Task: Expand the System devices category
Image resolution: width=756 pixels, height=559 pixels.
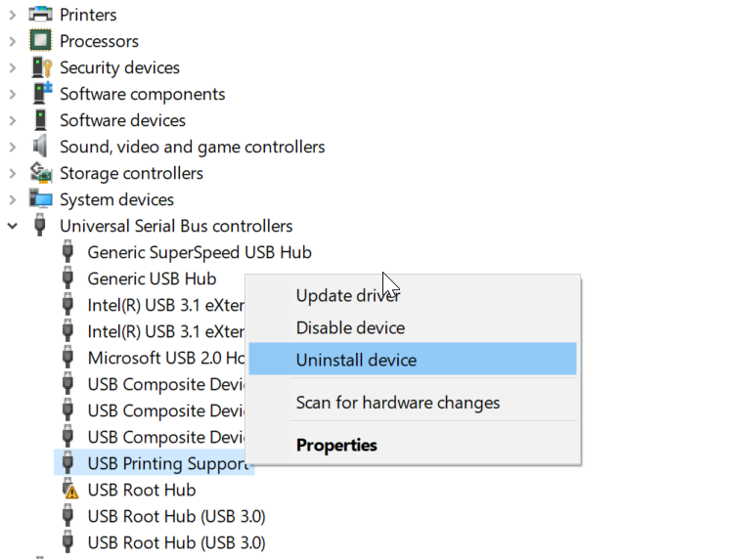Action: point(13,199)
